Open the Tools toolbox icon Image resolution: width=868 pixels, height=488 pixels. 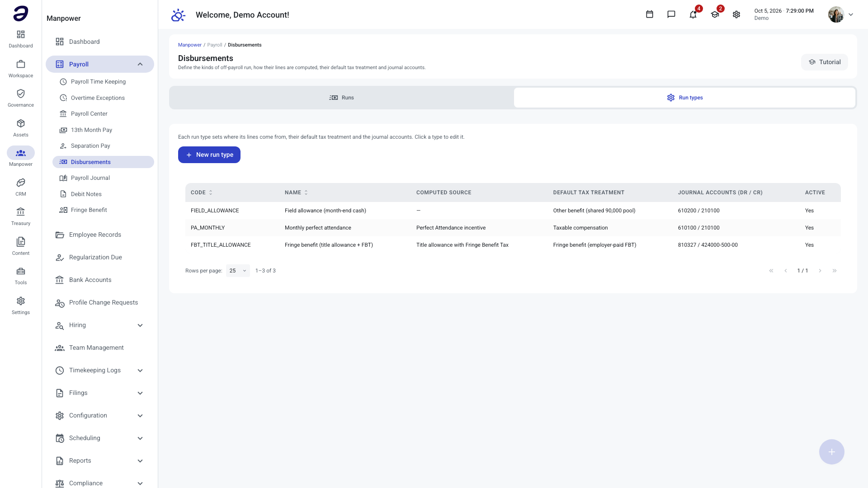pyautogui.click(x=21, y=271)
